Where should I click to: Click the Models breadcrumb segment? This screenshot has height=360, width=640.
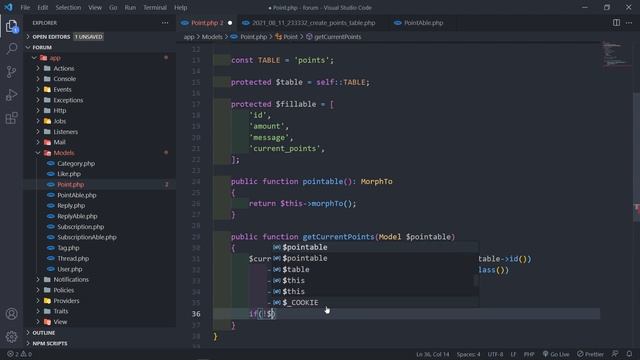pyautogui.click(x=212, y=37)
